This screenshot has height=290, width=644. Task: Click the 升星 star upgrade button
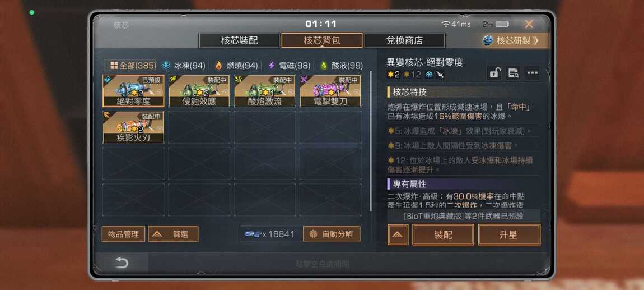509,235
